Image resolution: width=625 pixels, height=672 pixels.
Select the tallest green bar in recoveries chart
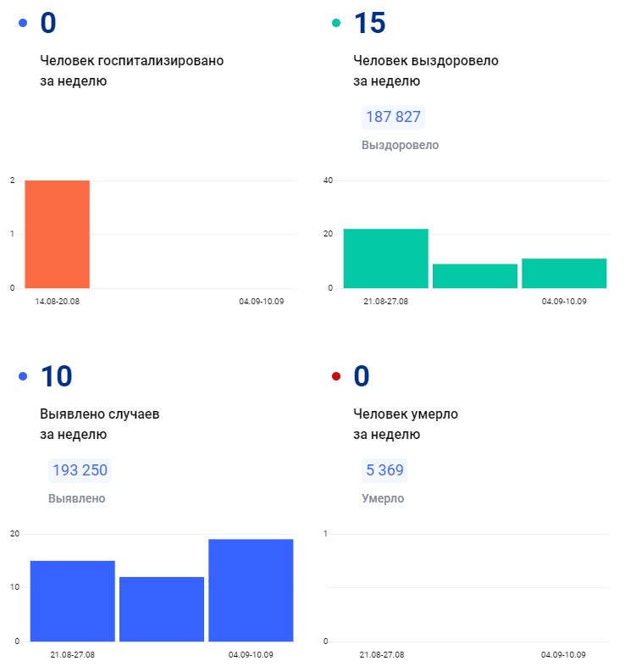pyautogui.click(x=385, y=258)
